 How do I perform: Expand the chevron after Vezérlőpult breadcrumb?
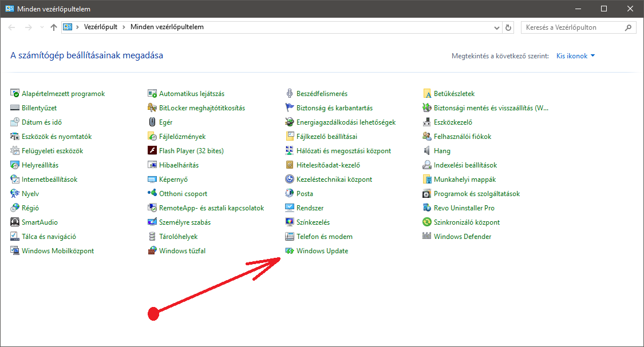[x=124, y=27]
